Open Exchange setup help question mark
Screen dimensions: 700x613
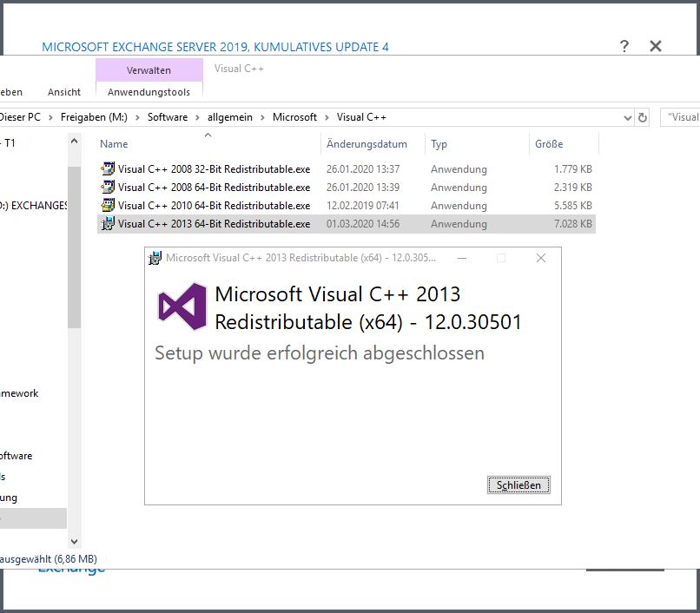pyautogui.click(x=624, y=46)
